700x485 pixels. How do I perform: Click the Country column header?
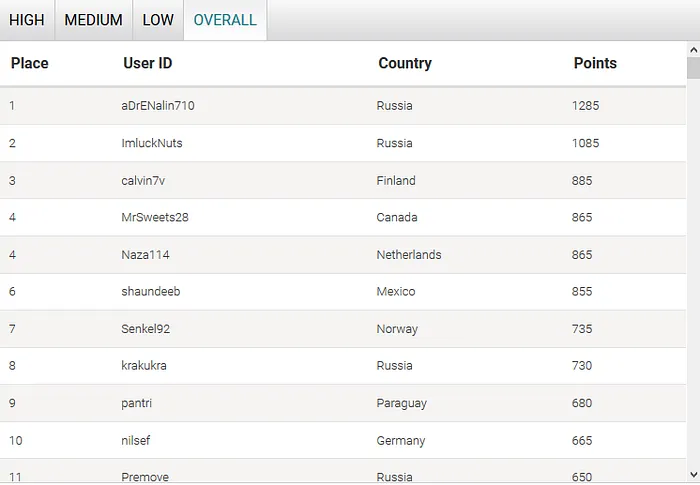pyautogui.click(x=405, y=63)
